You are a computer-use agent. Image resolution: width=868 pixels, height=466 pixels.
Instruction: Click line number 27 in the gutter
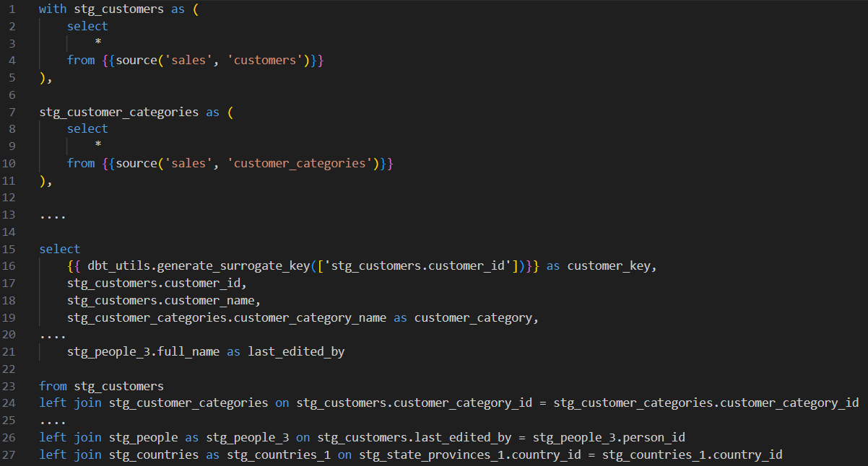tap(8, 454)
